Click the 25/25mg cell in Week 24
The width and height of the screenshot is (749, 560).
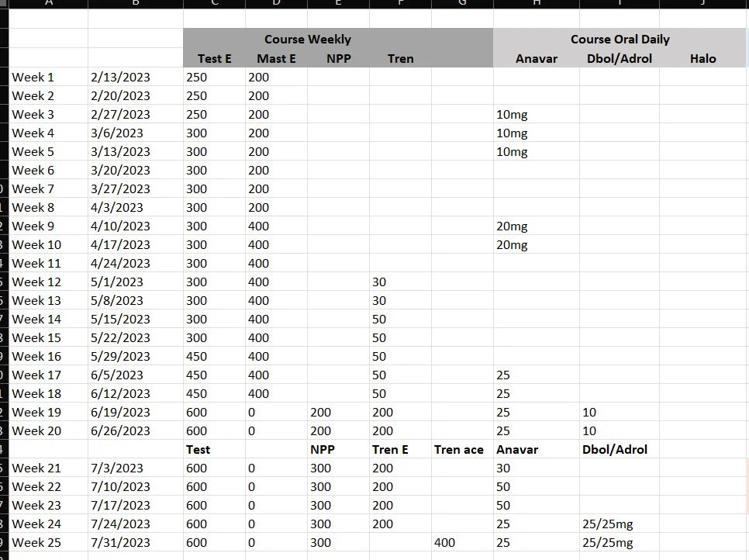607,524
